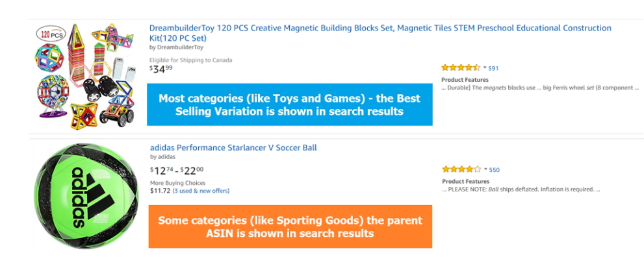
Task: Open the 550 customer reviews link
Action: pyautogui.click(x=495, y=169)
